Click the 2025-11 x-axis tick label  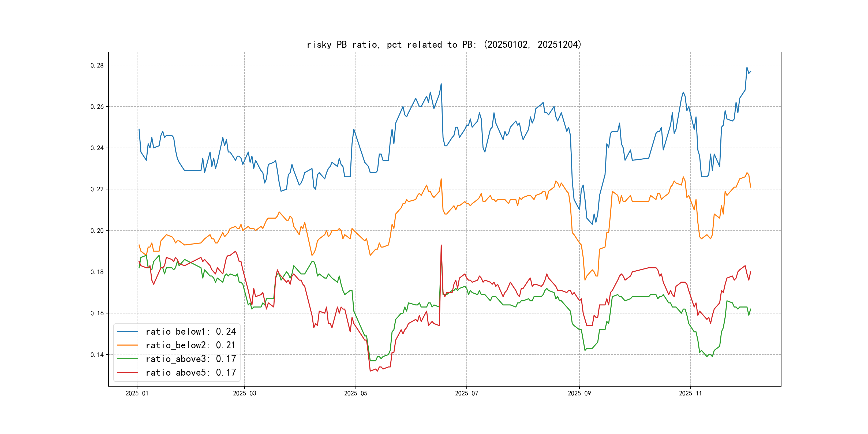(x=690, y=393)
